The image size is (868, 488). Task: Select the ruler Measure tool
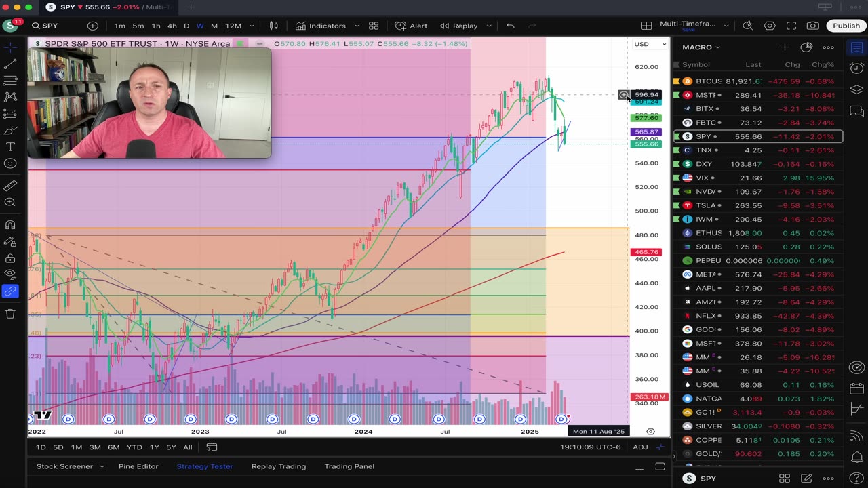coord(10,186)
